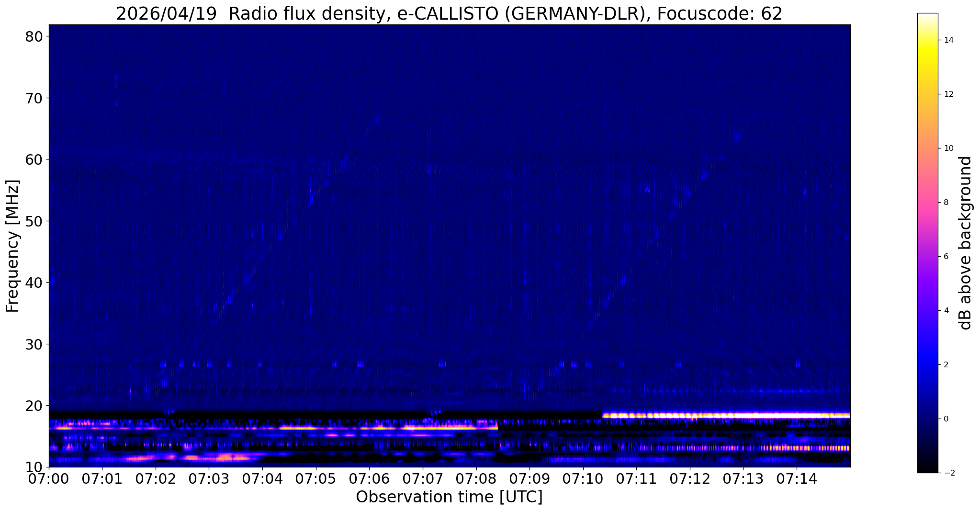The height and width of the screenshot is (511, 980).
Task: Select the 20 MHz frequency tick label
Action: coord(34,406)
